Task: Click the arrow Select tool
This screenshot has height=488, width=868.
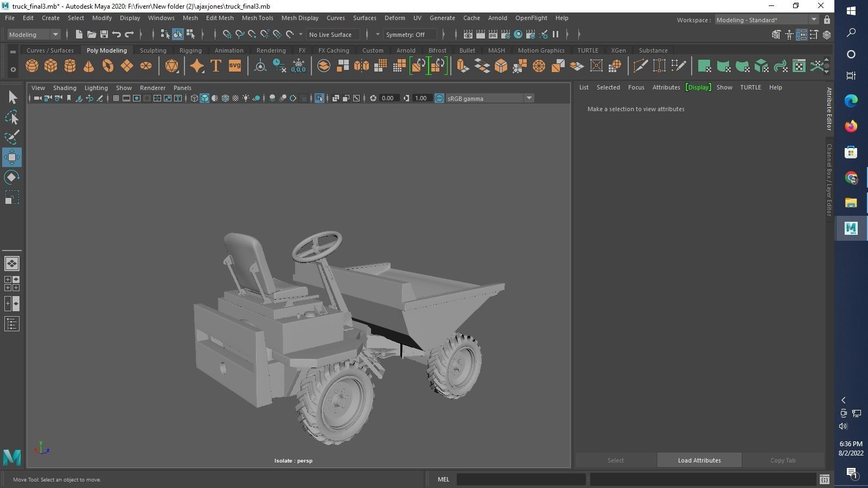Action: click(12, 97)
